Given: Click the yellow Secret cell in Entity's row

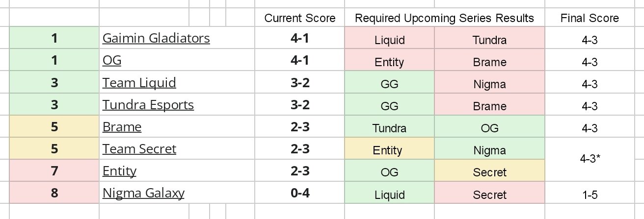Looking at the screenshot, I should coord(489,172).
